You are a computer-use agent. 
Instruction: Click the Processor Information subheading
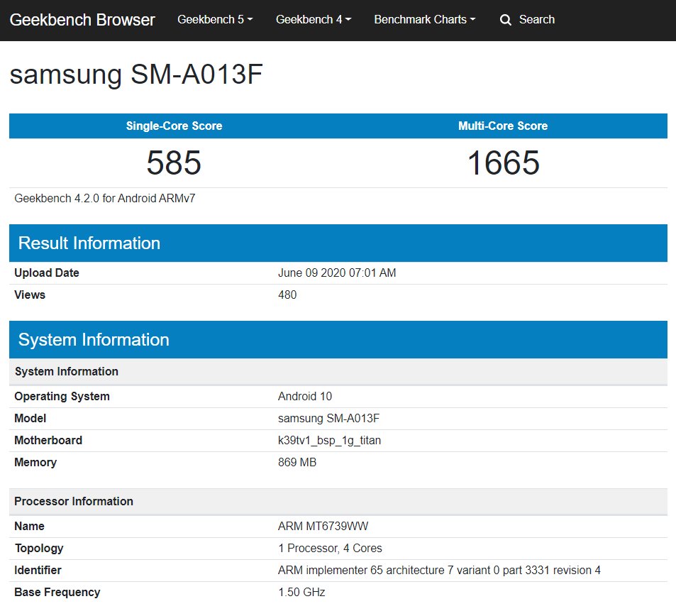(x=338, y=501)
